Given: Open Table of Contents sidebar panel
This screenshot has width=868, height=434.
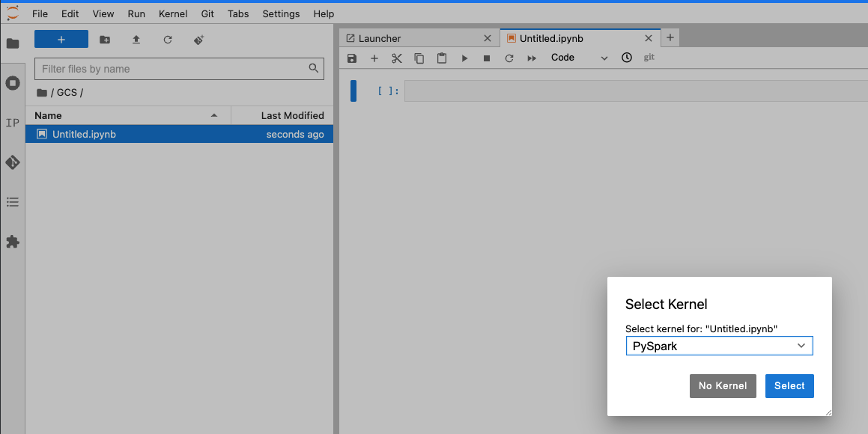Looking at the screenshot, I should (x=13, y=202).
